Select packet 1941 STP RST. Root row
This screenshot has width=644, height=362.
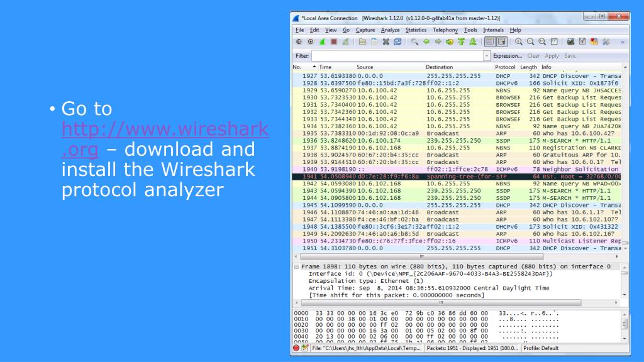[x=457, y=177]
